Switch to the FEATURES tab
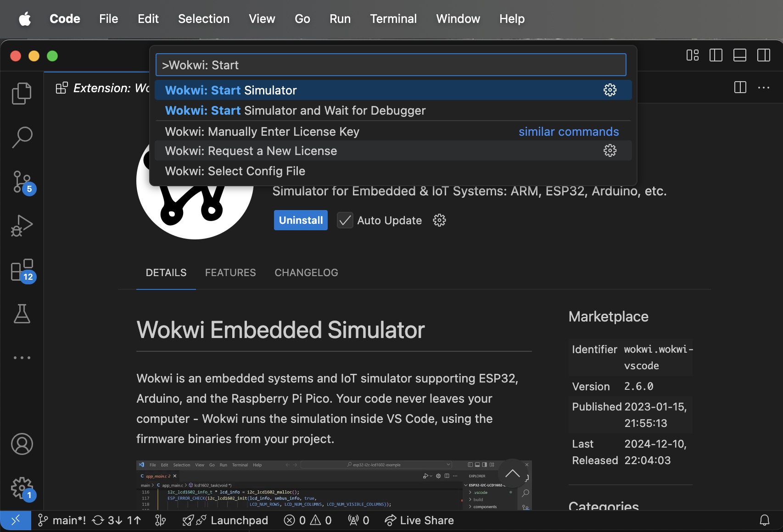This screenshot has height=532, width=783. click(x=230, y=272)
